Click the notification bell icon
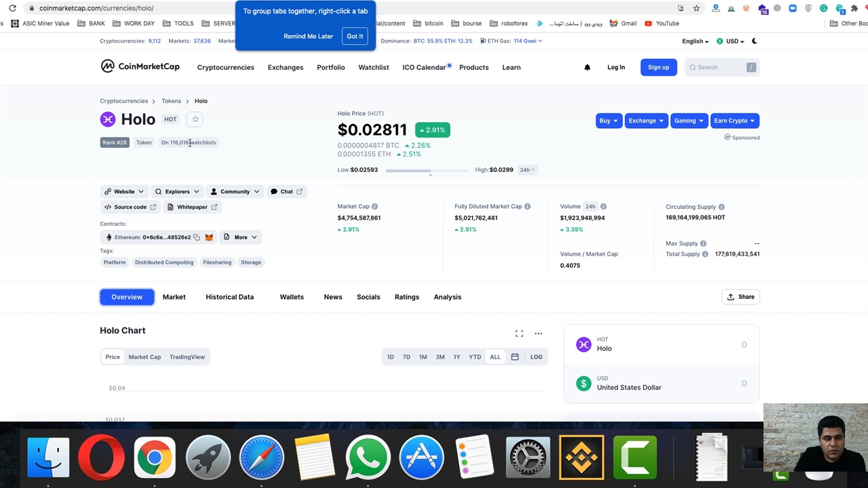868x488 pixels. click(587, 67)
